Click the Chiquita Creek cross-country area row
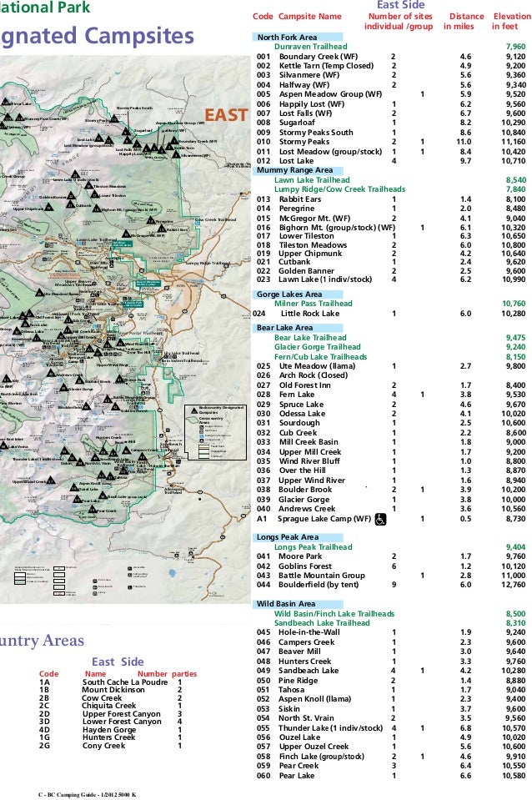532x800 pixels. coord(111,706)
